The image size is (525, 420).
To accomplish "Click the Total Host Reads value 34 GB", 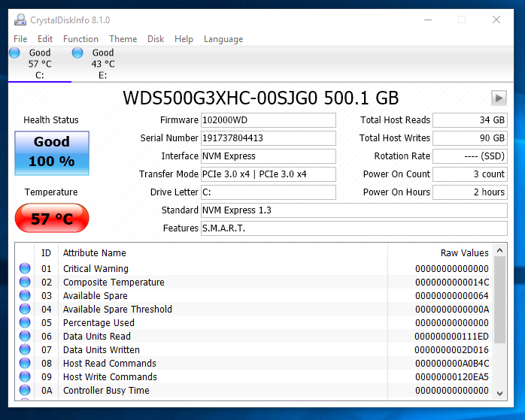I will (470, 120).
